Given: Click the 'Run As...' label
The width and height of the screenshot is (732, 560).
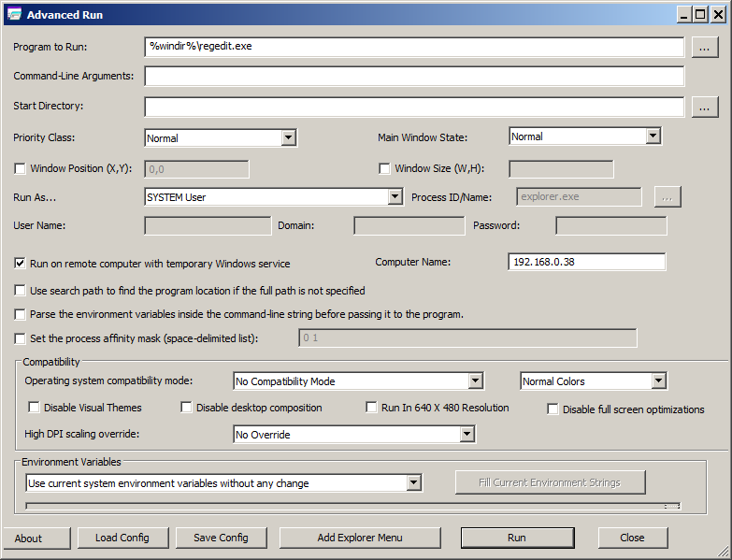Looking at the screenshot, I should [x=35, y=197].
